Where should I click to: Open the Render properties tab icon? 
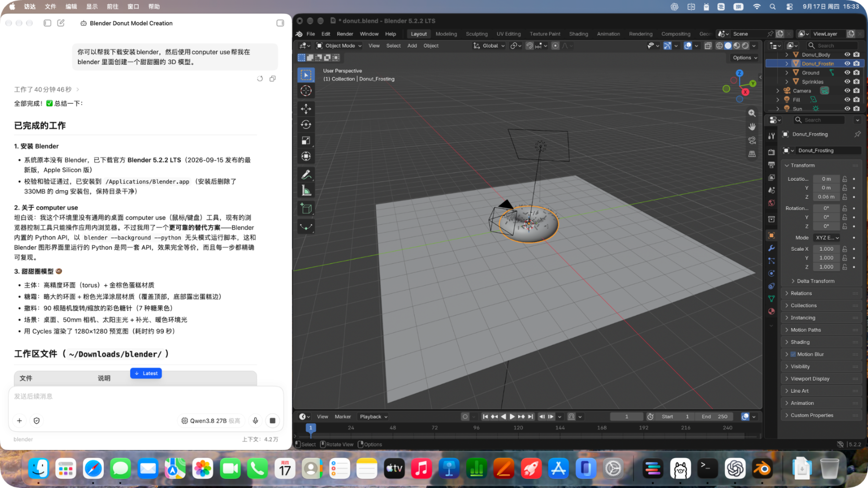(771, 152)
